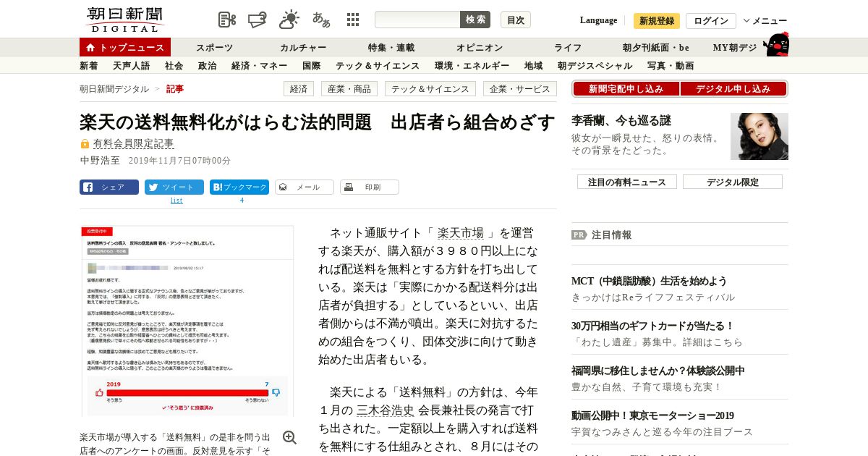Click the テック&サイエンス category tag above headline
Viewport: 868px width, 456px height.
(x=430, y=89)
